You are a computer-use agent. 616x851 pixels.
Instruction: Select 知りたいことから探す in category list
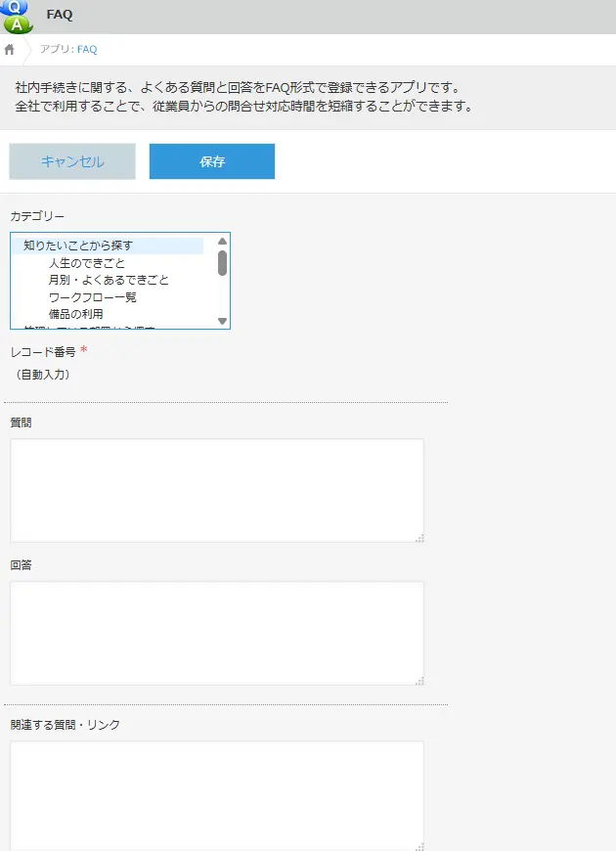click(x=78, y=246)
